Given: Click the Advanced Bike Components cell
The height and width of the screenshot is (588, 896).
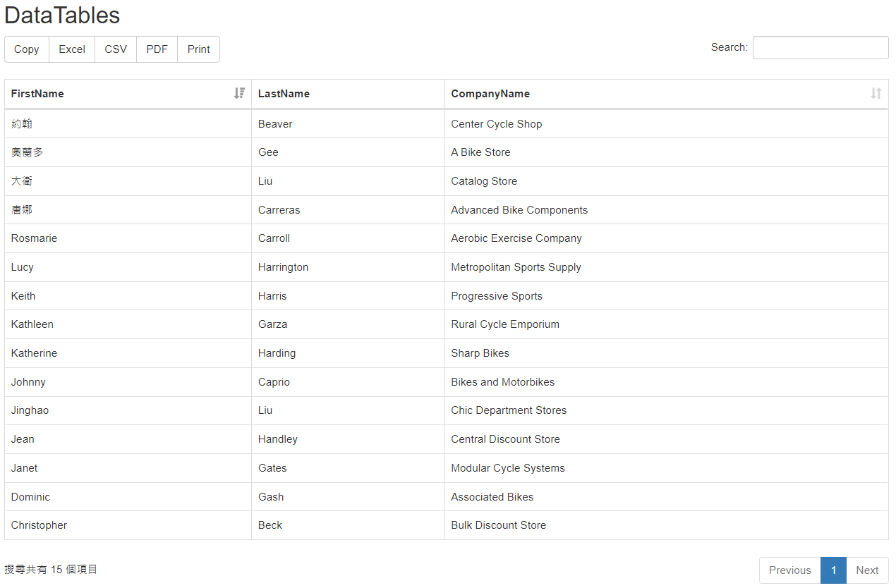Looking at the screenshot, I should tap(519, 210).
